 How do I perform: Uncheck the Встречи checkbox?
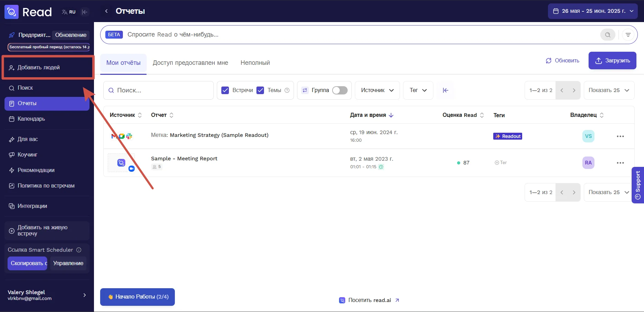tap(225, 90)
